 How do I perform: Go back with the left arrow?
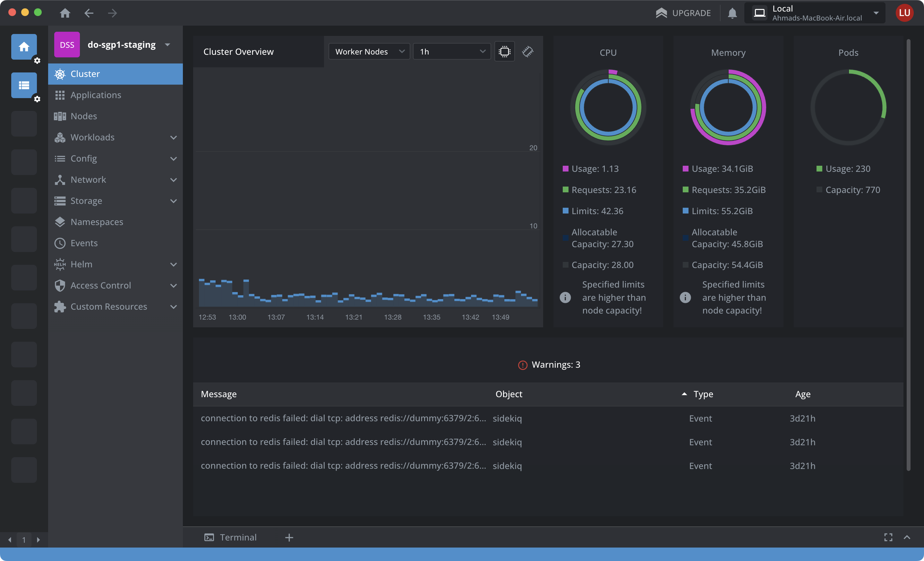pos(89,13)
